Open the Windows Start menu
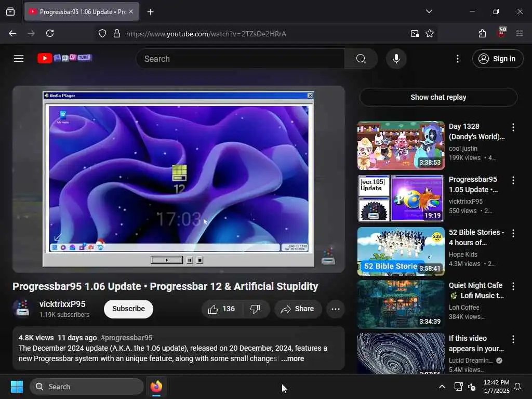 click(x=17, y=387)
